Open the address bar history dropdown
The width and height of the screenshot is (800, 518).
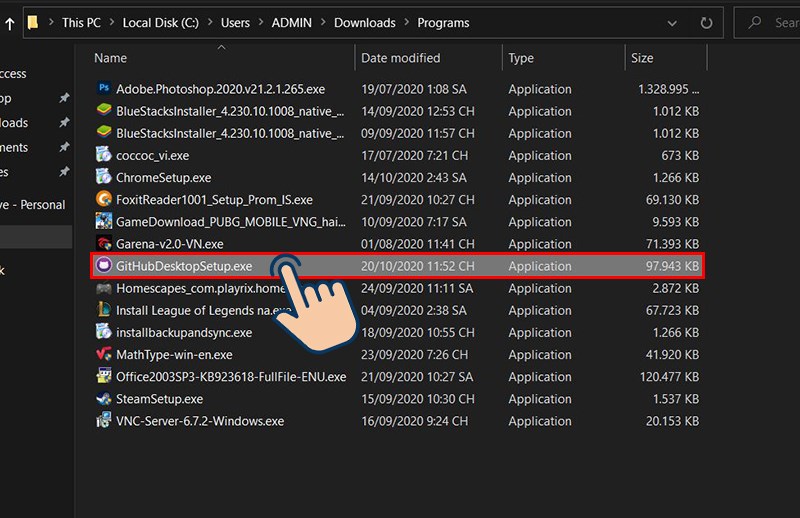[x=672, y=23]
